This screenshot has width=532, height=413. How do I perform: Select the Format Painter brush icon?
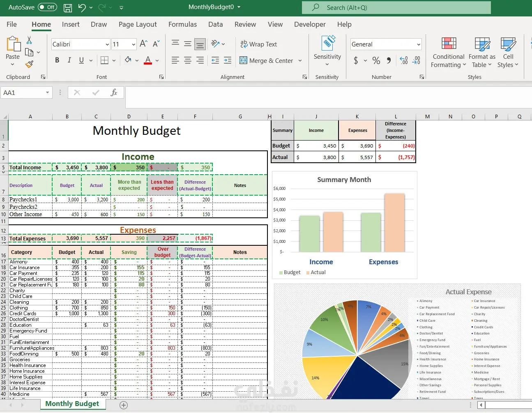(29, 64)
